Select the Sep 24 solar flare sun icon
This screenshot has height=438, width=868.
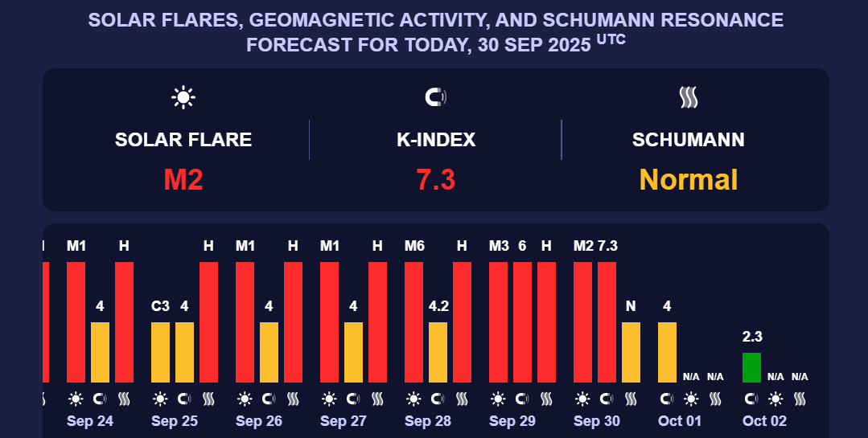pyautogui.click(x=76, y=399)
